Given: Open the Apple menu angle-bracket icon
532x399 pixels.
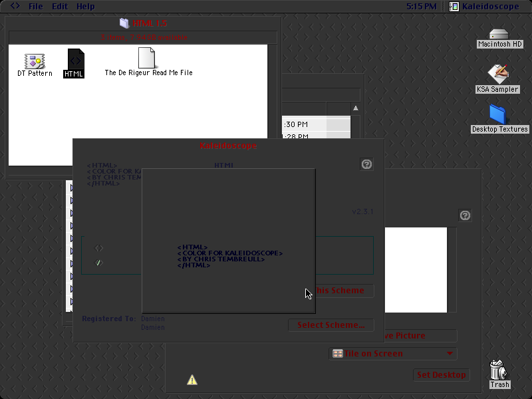Looking at the screenshot, I should click(x=15, y=6).
